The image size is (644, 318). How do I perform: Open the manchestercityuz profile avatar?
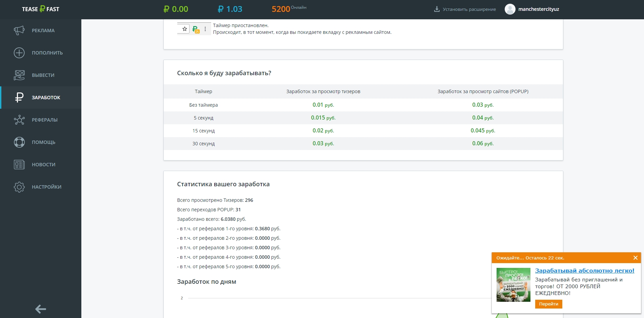(510, 9)
